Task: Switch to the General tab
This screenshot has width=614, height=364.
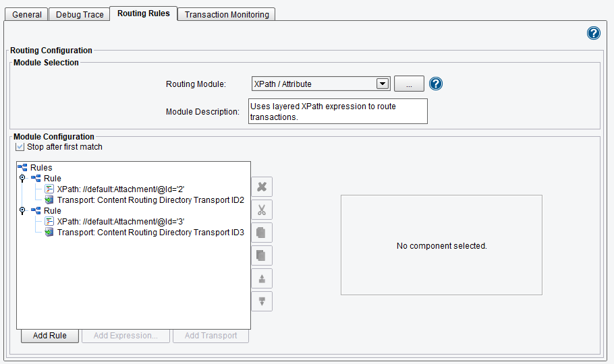Action: (x=27, y=14)
